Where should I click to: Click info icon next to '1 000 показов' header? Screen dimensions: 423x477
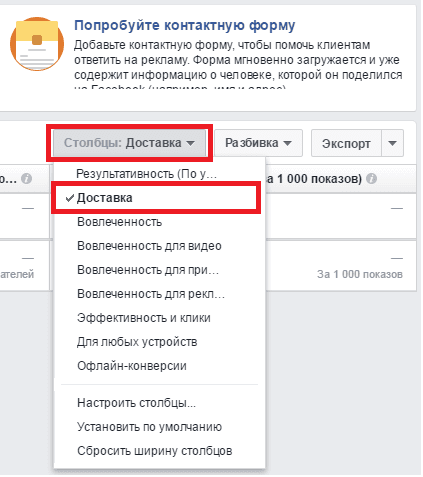point(372,179)
